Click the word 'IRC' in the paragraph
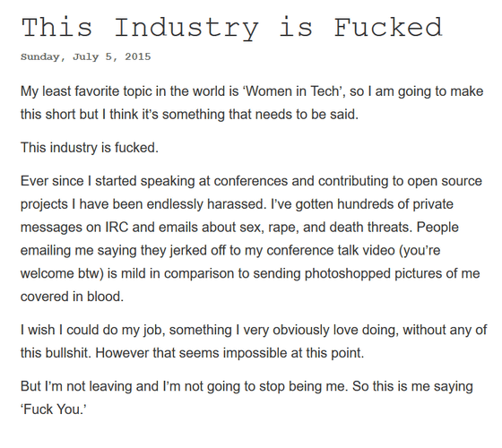The height and width of the screenshot is (448, 502). pyautogui.click(x=117, y=228)
